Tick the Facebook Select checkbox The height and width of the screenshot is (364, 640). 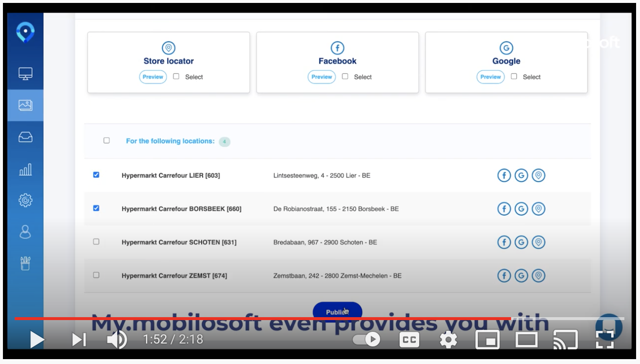coord(345,77)
